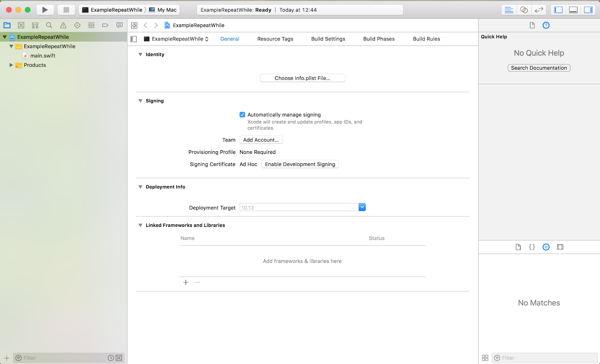The image size is (600, 364).
Task: Filter by source-controlled files
Action: [119, 358]
